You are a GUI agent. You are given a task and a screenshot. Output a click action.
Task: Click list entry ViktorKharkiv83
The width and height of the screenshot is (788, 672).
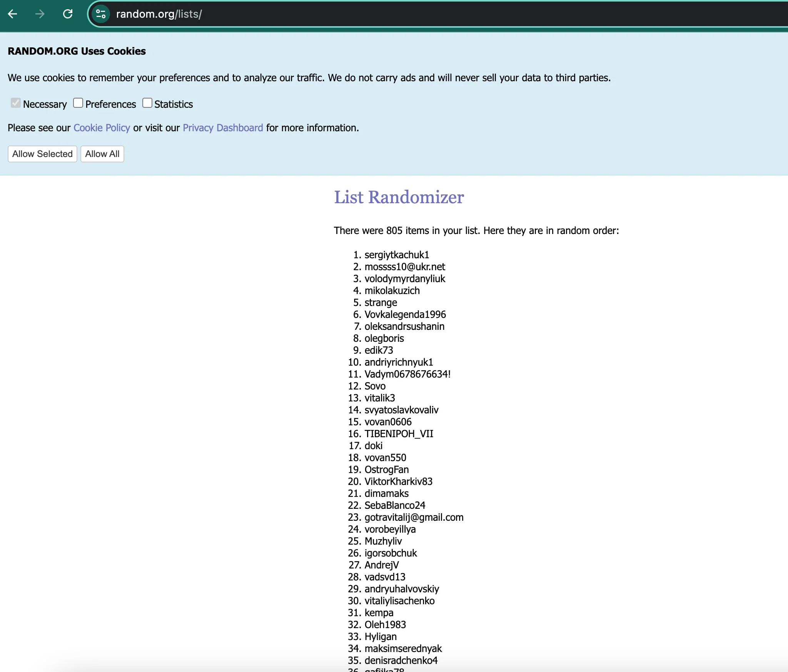pos(398,481)
